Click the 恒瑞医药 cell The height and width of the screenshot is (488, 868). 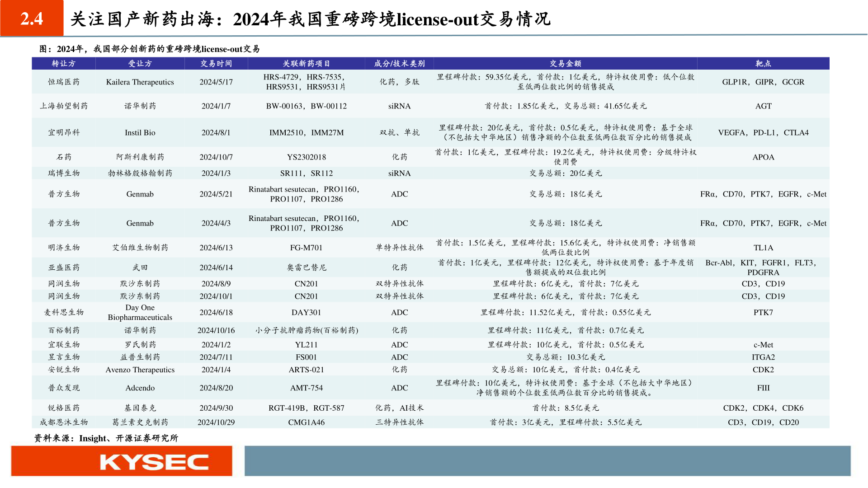click(x=64, y=82)
